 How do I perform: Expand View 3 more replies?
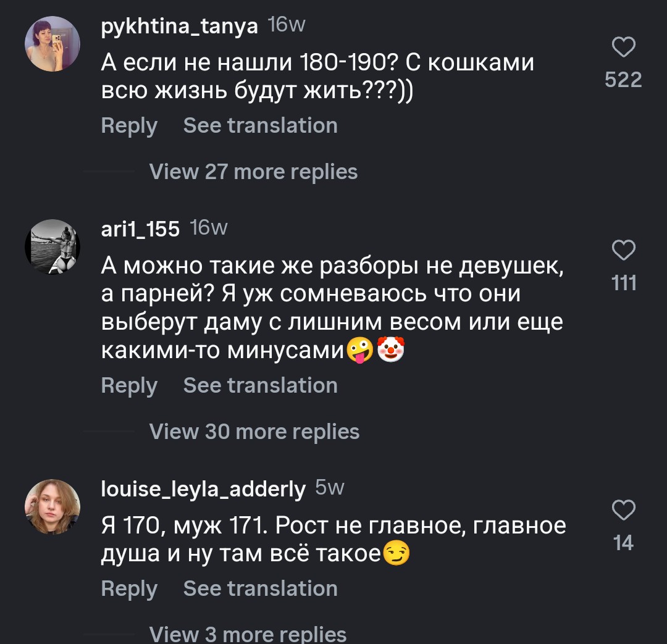248,634
